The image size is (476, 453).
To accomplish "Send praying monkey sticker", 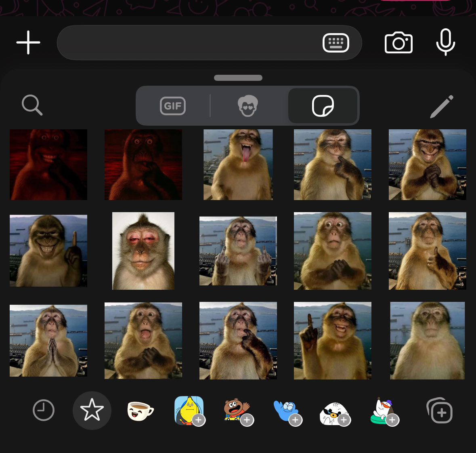I will coord(48,341).
